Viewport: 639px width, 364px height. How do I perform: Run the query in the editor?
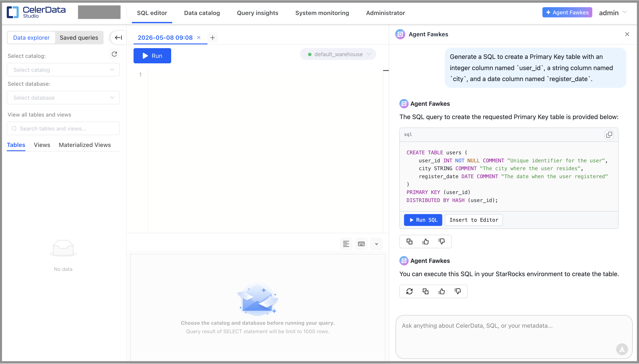point(152,56)
